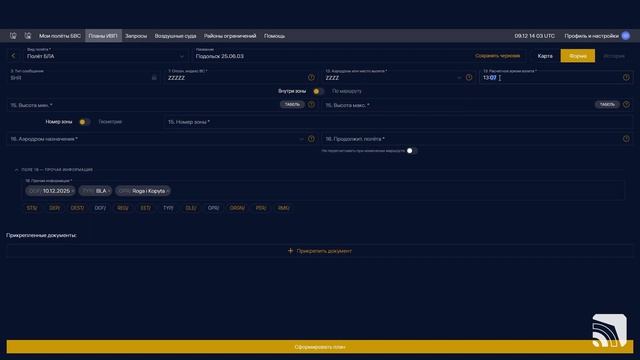Toggle the do-not-recalculate-route switch
The image size is (640, 360).
point(411,151)
